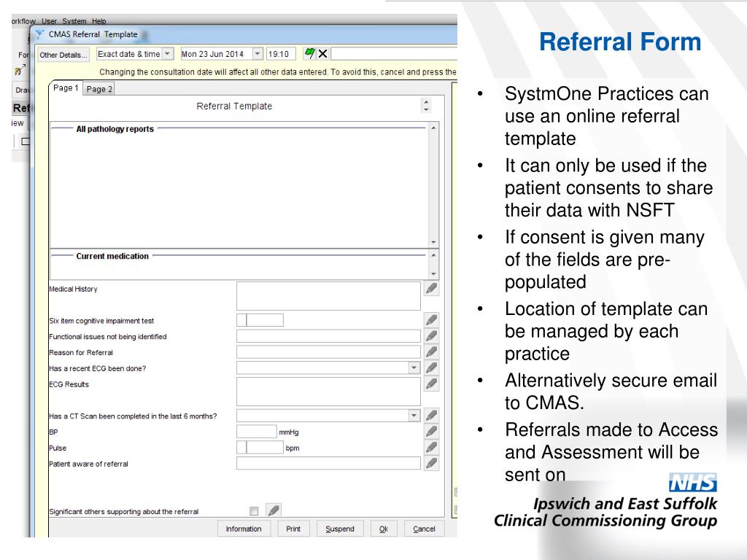Click pencil icon for Functional issues row

click(x=432, y=335)
